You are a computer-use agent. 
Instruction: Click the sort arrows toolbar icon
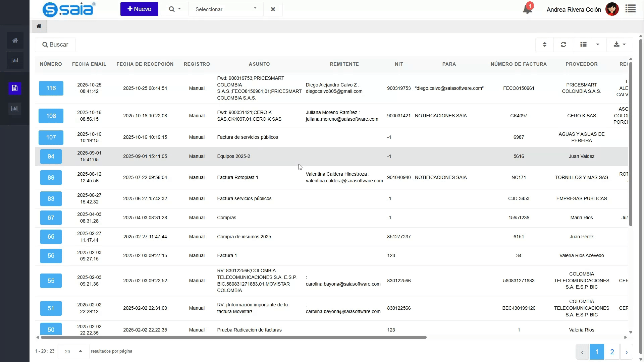click(x=545, y=45)
